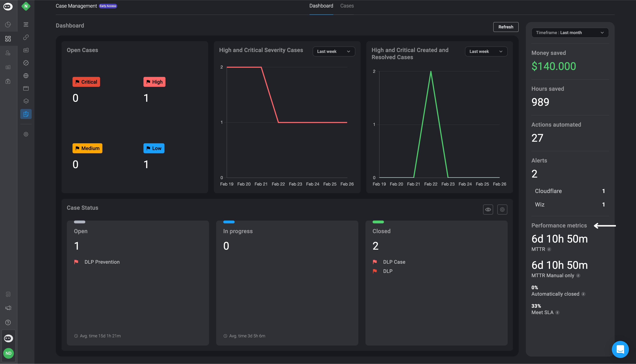This screenshot has height=364, width=636.
Task: Click the green peak on Resolved Cases chart
Action: (431, 72)
